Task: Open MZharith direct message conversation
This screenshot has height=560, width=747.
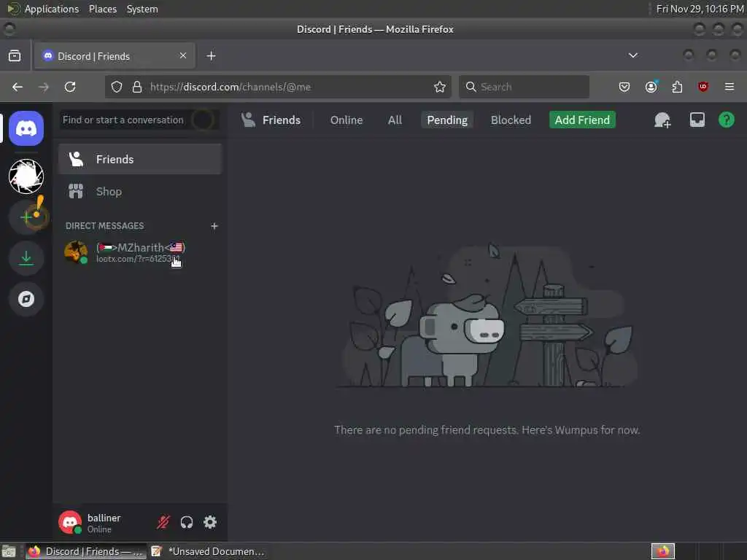Action: point(140,252)
